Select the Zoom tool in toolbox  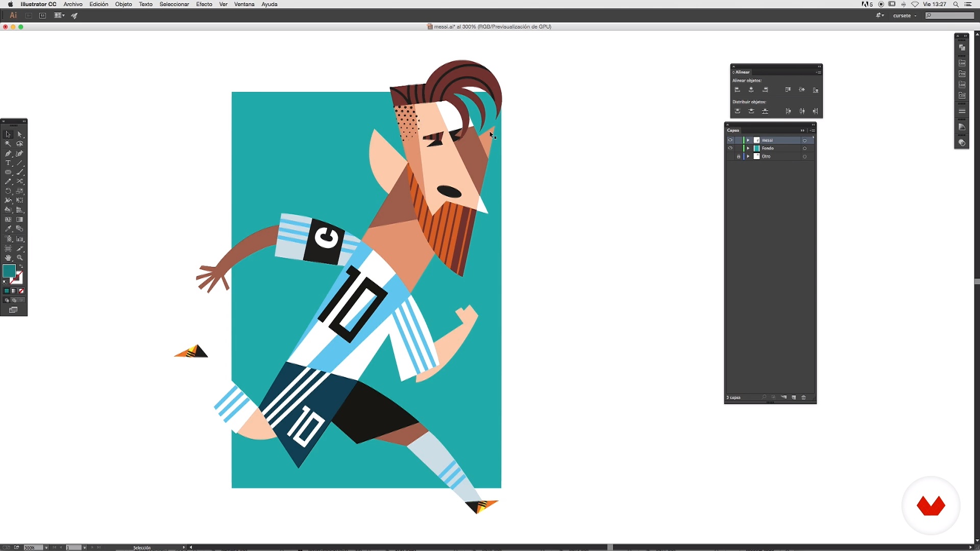20,258
